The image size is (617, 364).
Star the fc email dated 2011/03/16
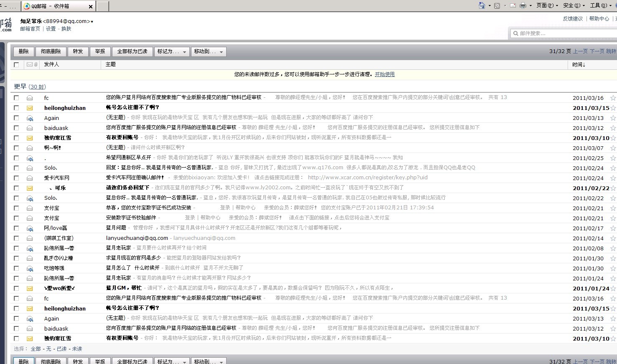(613, 98)
